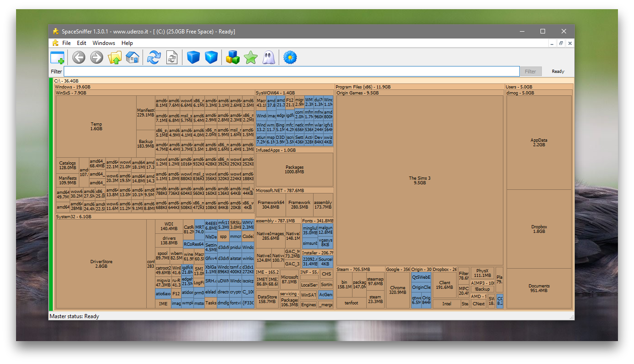The image size is (634, 364).
Task: Go forward with the right arrow icon
Action: point(96,57)
